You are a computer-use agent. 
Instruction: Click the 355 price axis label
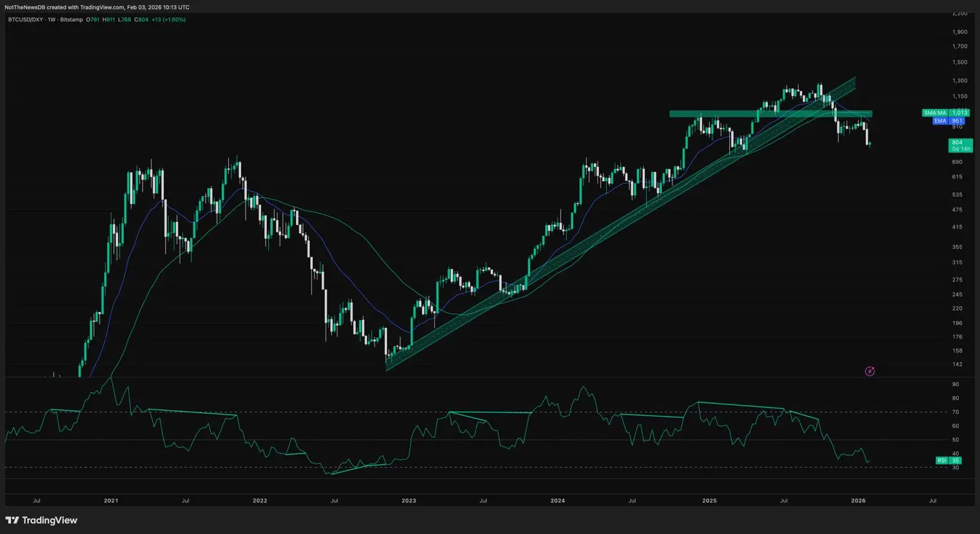[957, 247]
